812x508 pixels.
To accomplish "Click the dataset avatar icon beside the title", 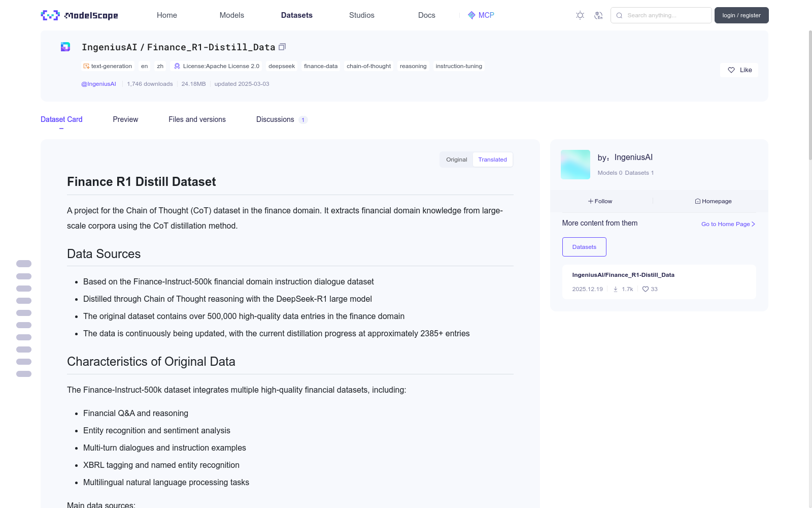I will [x=65, y=47].
